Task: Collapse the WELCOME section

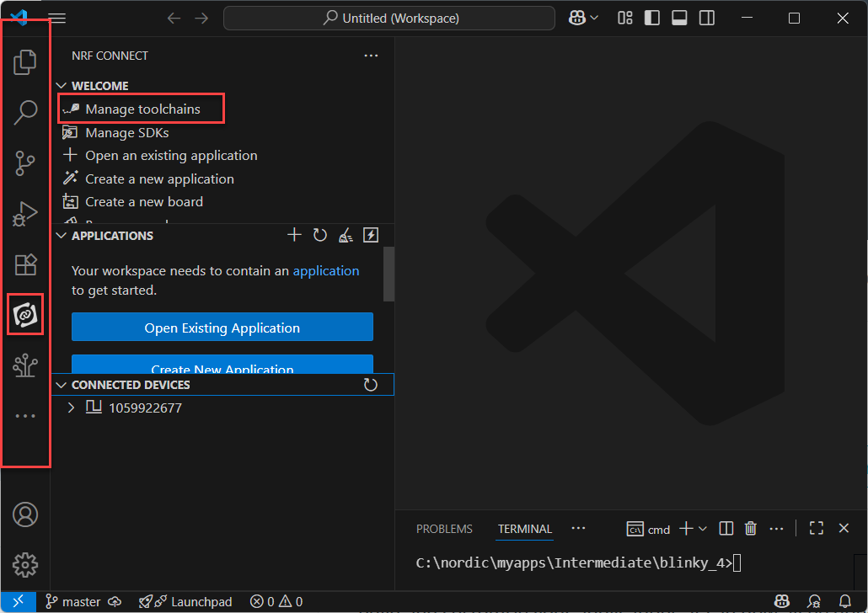Action: 61,86
